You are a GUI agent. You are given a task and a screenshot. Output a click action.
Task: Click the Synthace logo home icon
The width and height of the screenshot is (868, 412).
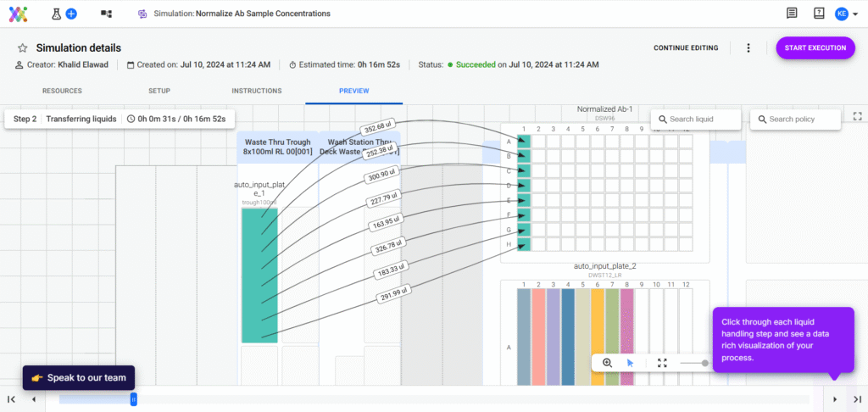click(x=18, y=14)
